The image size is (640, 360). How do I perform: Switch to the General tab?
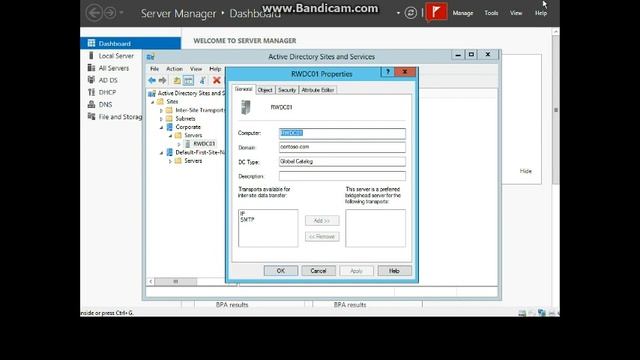(244, 89)
